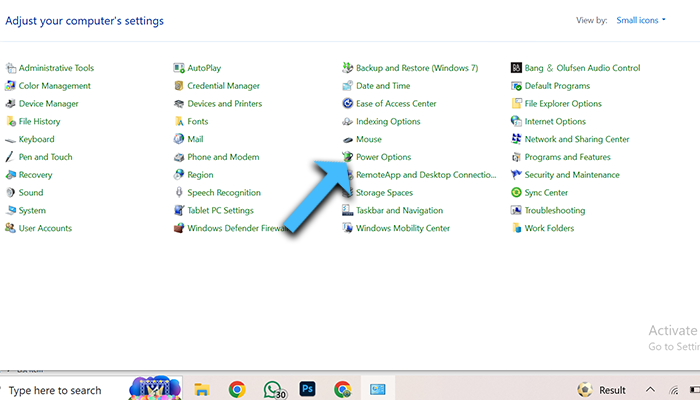The height and width of the screenshot is (400, 700).
Task: Click the Storage Spaces link
Action: pyautogui.click(x=384, y=193)
